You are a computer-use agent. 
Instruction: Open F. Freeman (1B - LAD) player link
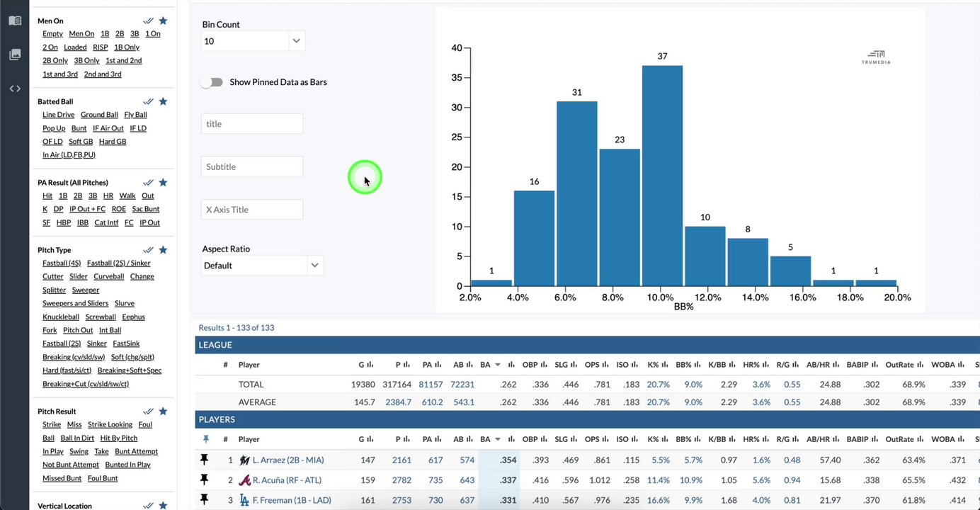click(292, 499)
